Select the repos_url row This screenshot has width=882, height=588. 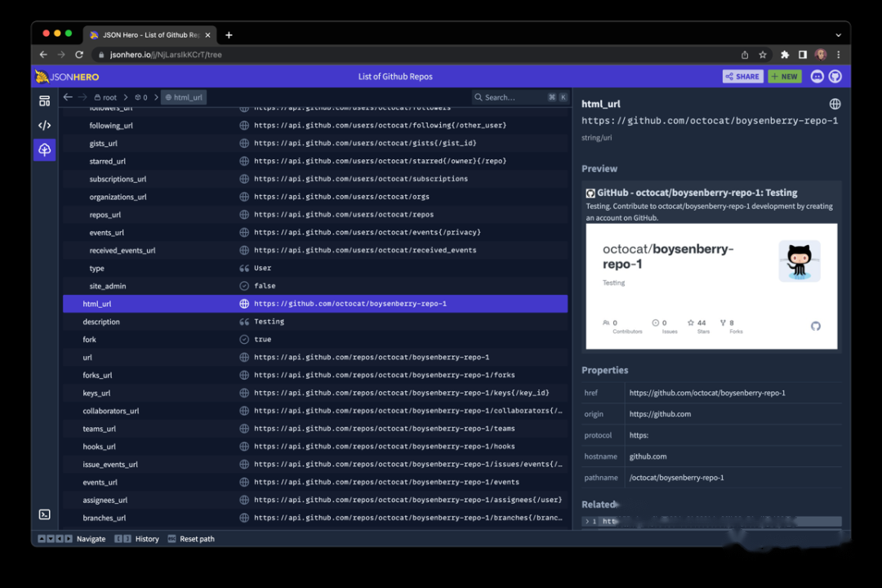[x=315, y=215]
